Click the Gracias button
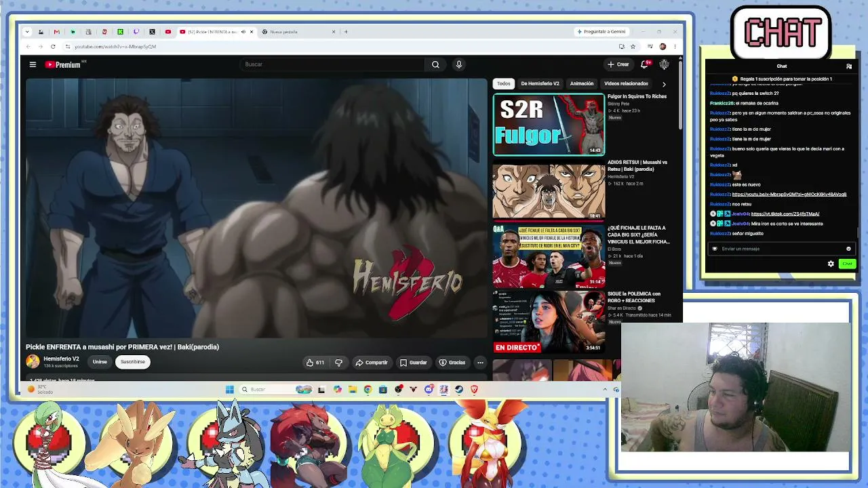Viewport: 868px width, 488px height. pos(452,363)
